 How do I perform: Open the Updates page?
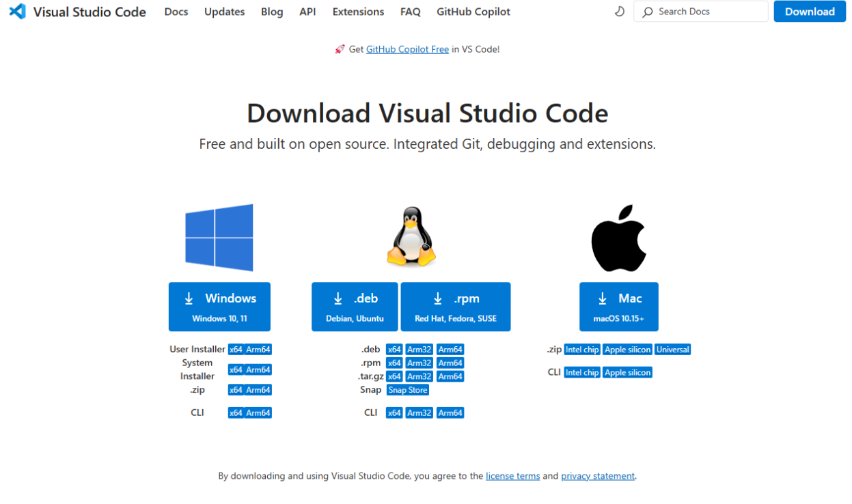(225, 12)
